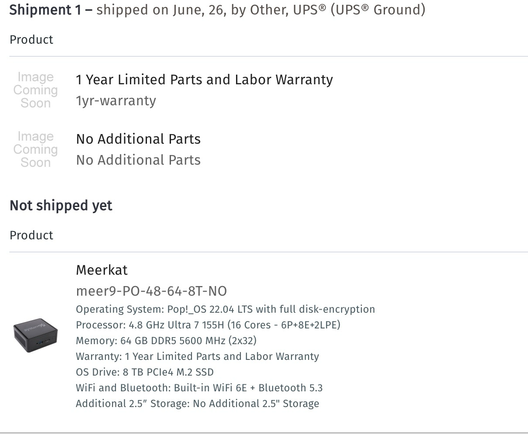The image size is (528, 435).
Task: Click the Memory 64 GB DDR5 spec line
Action: tap(166, 341)
